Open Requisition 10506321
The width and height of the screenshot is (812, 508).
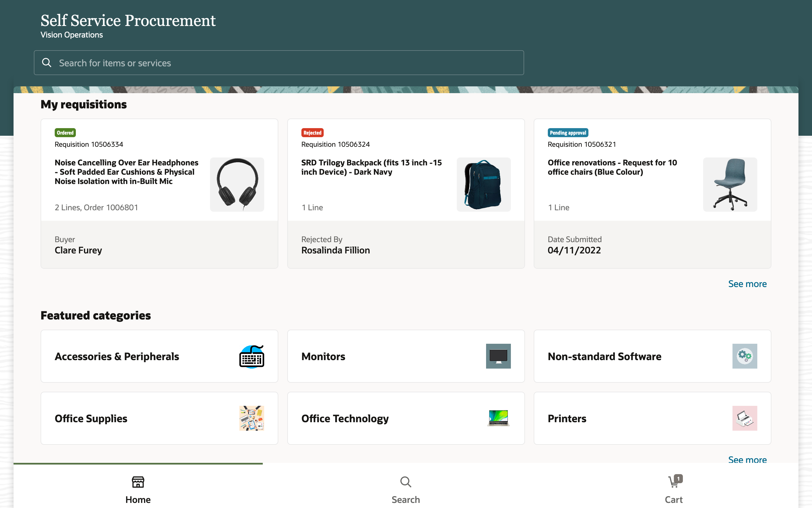581,144
